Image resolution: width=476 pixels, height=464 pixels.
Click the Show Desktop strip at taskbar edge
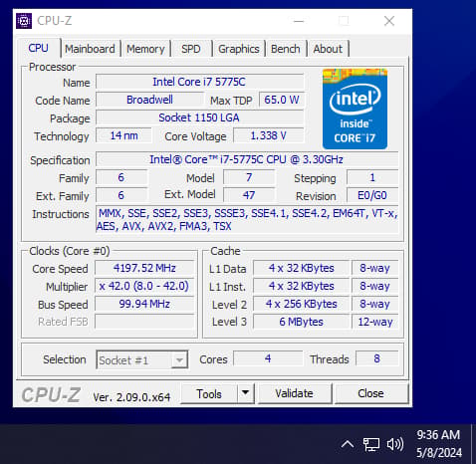[473, 444]
